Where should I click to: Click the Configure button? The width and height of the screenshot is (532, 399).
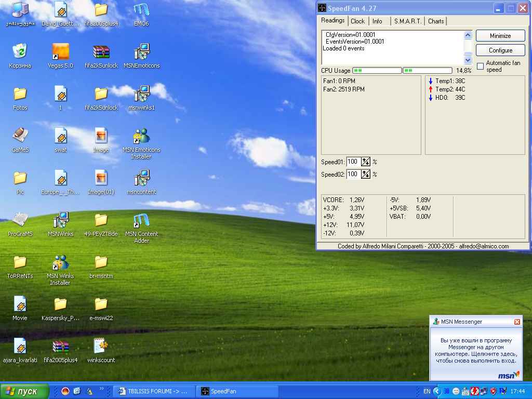500,50
